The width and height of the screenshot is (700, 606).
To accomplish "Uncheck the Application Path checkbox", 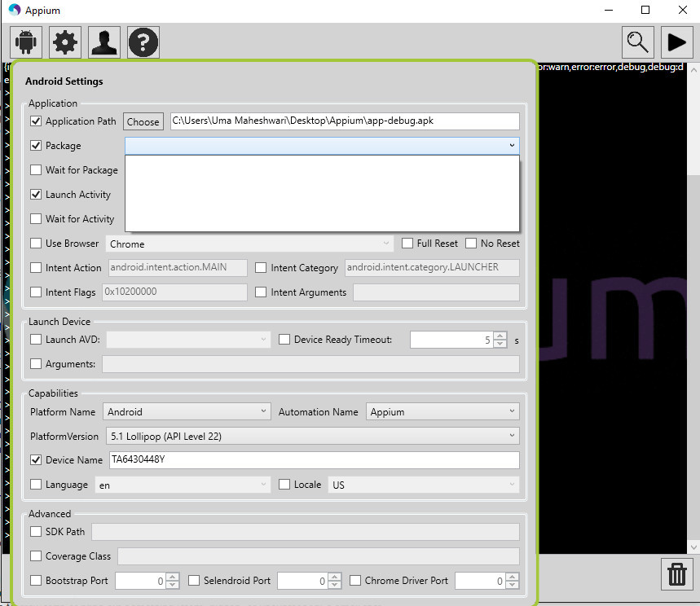I will [36, 121].
